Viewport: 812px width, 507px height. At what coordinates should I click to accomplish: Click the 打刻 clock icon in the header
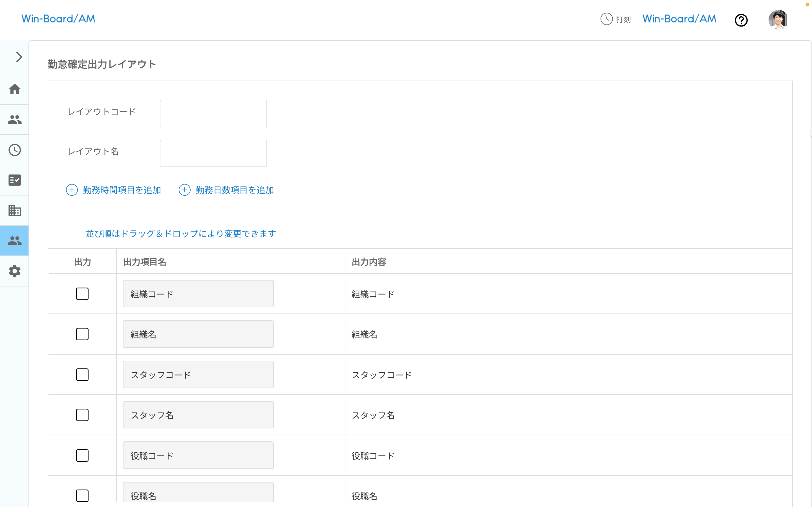(x=606, y=19)
